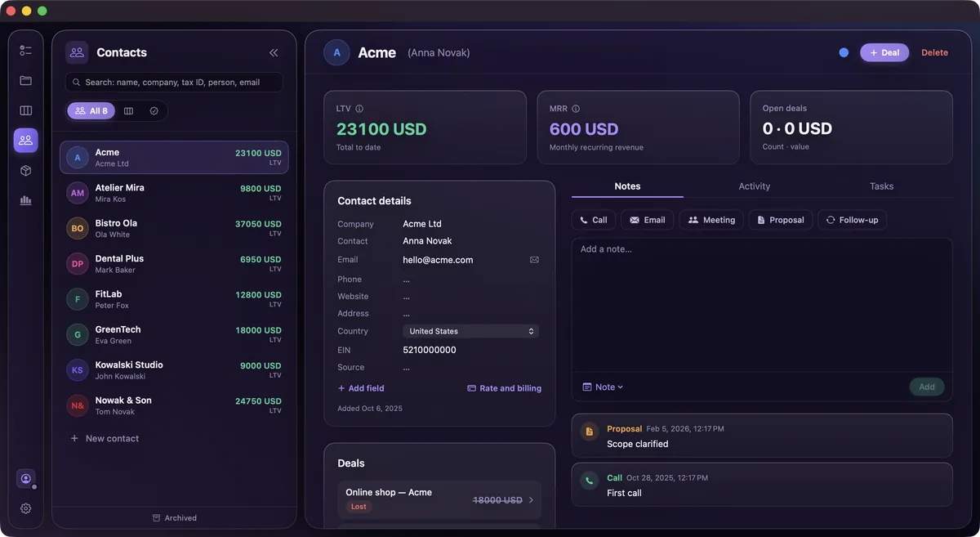Open the package box icon in sidebar
980x537 pixels.
(x=25, y=170)
